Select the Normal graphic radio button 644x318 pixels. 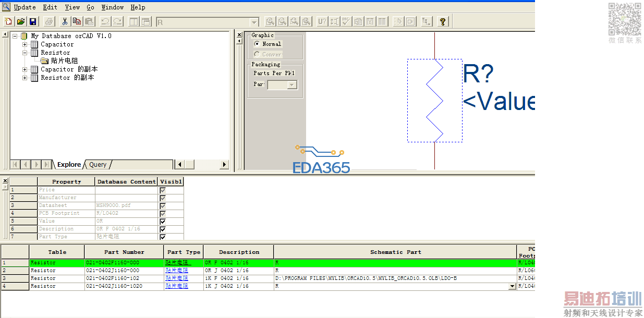(x=257, y=44)
